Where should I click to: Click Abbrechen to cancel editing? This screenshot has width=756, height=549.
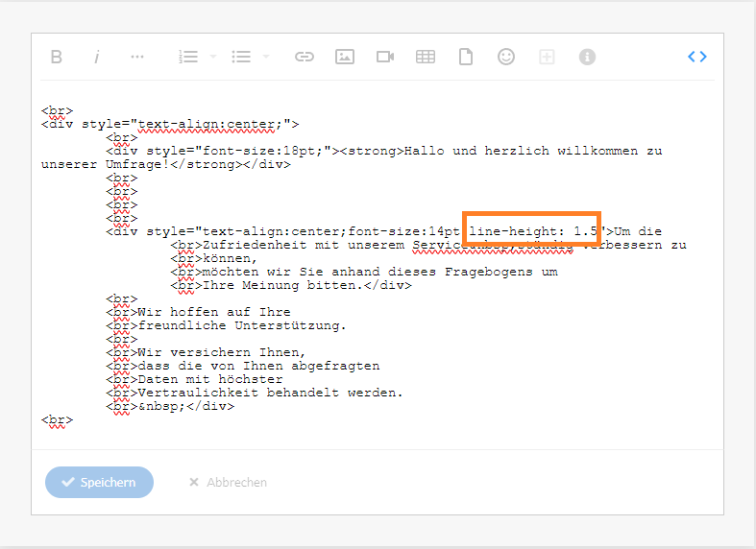tap(228, 482)
